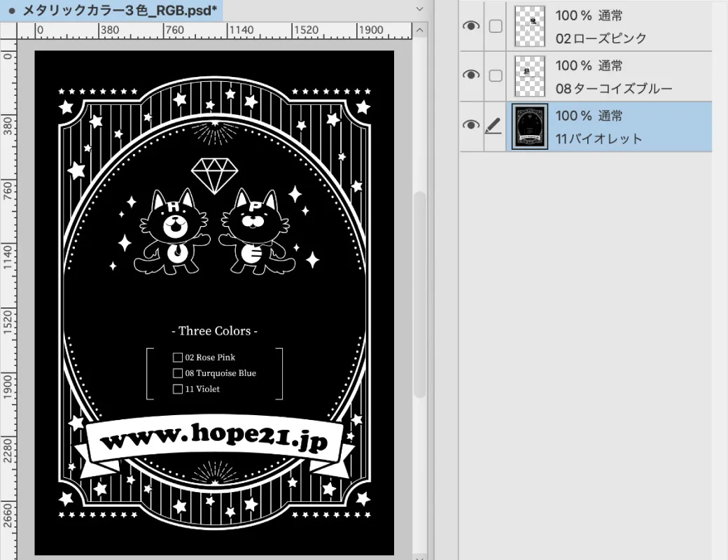The image size is (728, 560).
Task: Click the canvas scroll-up arrow
Action: (x=420, y=31)
